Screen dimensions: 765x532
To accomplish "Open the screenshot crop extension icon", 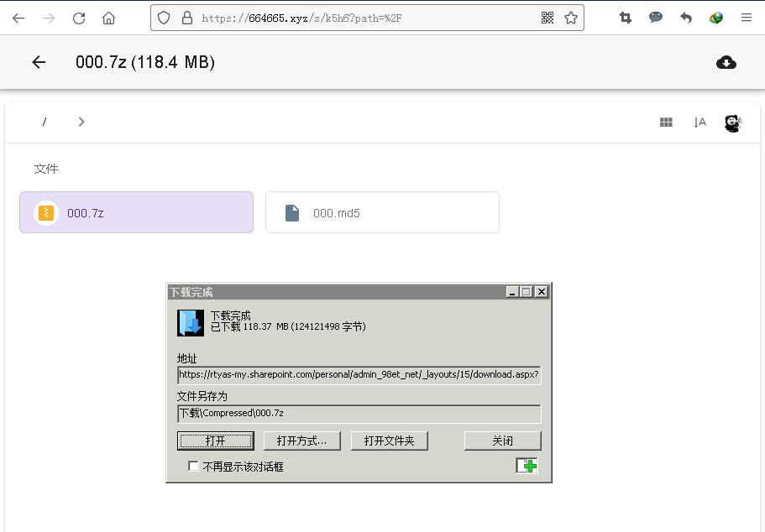I will (x=626, y=18).
